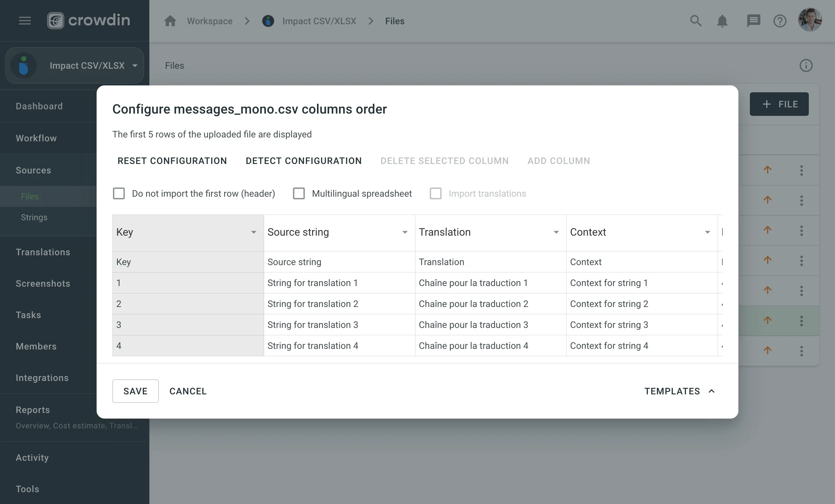Viewport: 835px width, 504px height.
Task: Open Integrations in the sidebar
Action: click(42, 378)
